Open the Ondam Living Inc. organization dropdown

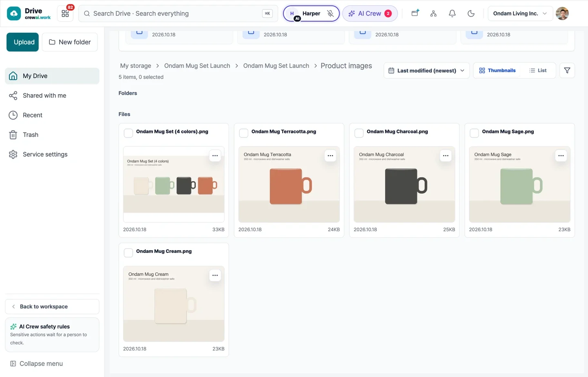point(520,13)
